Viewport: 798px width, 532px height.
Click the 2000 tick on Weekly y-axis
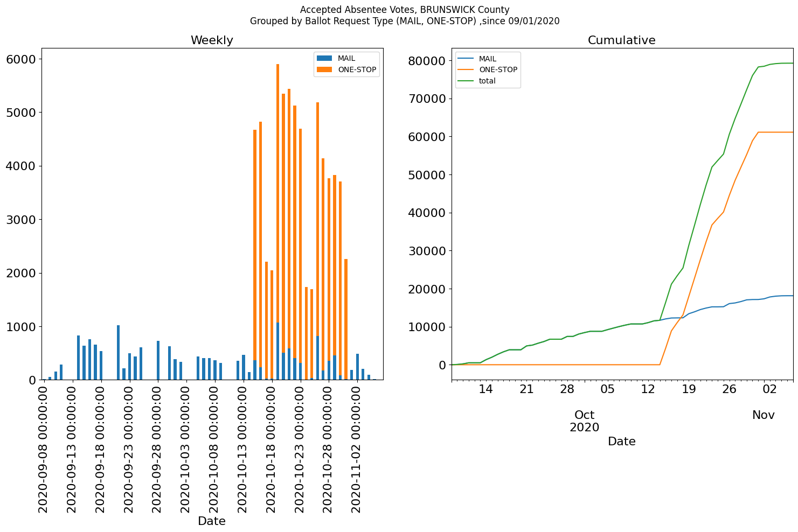(21, 273)
